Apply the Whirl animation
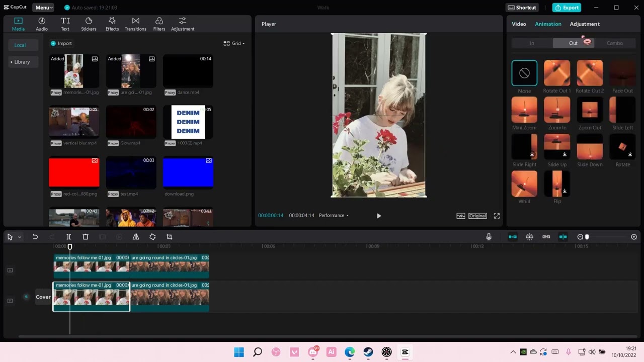This screenshot has height=362, width=644. pos(524,184)
